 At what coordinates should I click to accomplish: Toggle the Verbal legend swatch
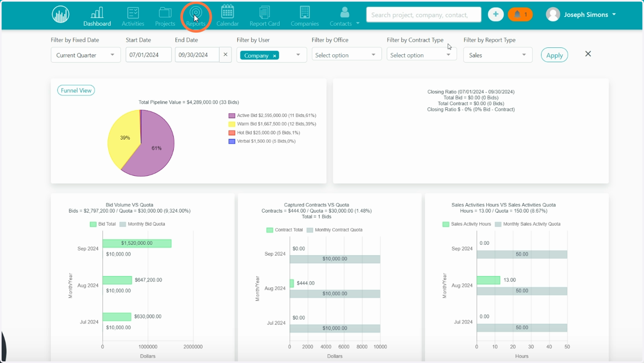(232, 141)
